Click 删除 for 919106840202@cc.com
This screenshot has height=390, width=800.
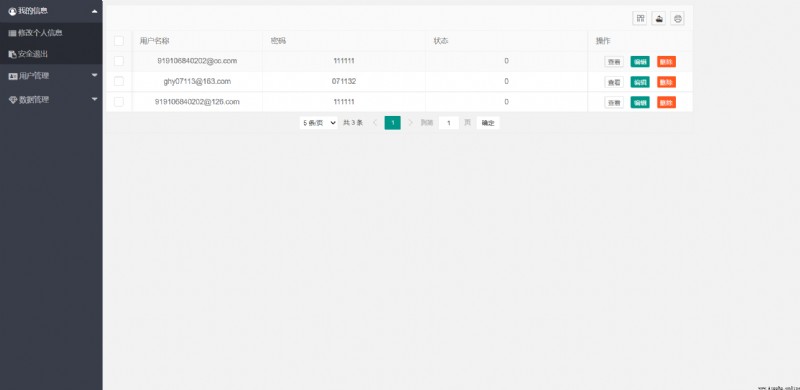[x=666, y=61]
